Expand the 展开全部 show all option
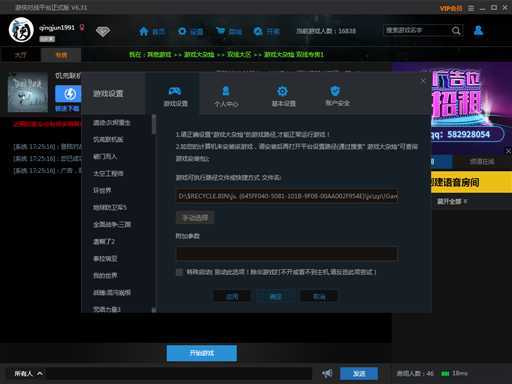512x384 pixels. click(x=452, y=201)
